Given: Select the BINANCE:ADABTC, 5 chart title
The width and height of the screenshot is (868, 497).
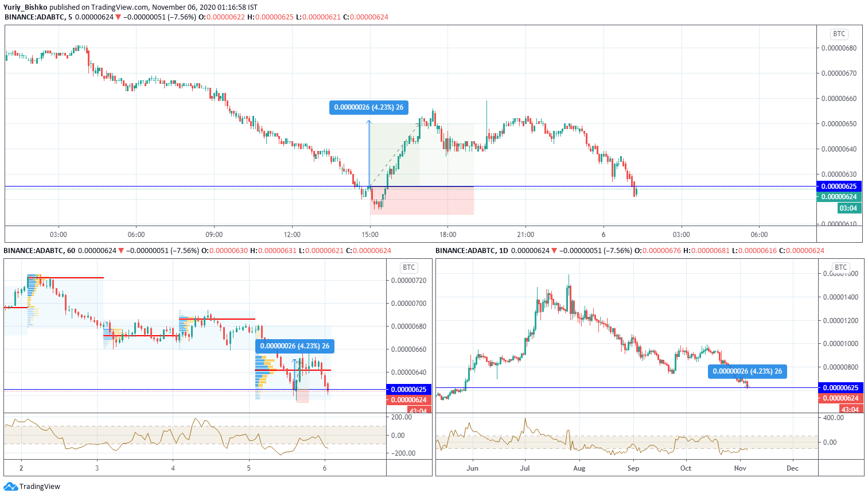Looking at the screenshot, I should 38,17.
